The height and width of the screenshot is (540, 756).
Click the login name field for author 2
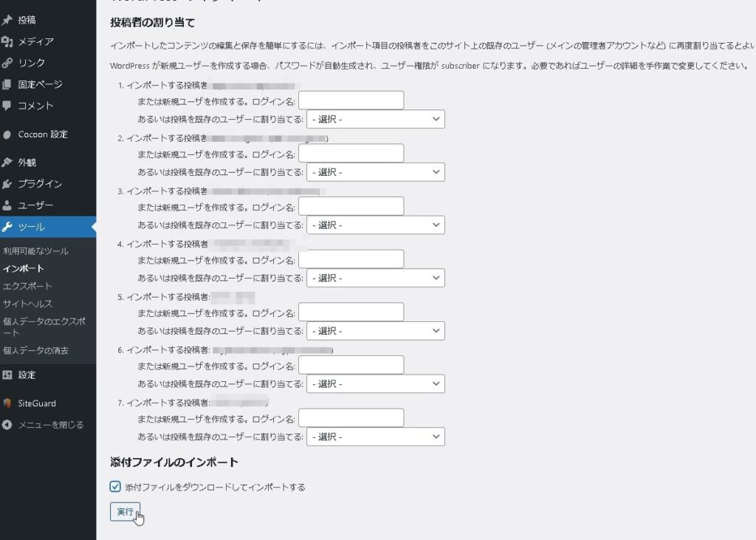point(351,153)
